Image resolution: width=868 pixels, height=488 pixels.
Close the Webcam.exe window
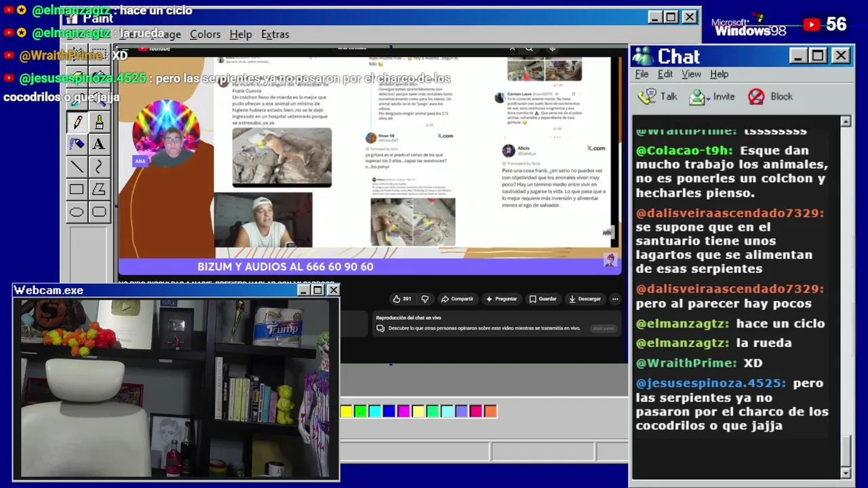(x=333, y=290)
